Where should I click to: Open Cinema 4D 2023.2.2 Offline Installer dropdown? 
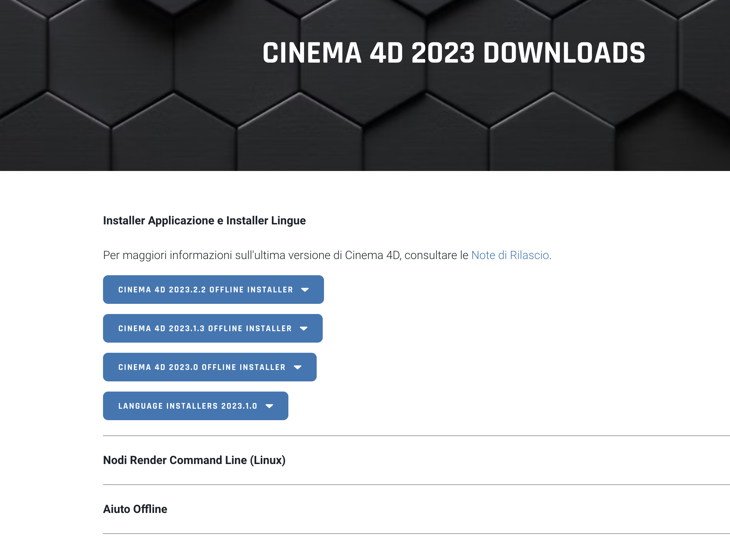tap(205, 290)
